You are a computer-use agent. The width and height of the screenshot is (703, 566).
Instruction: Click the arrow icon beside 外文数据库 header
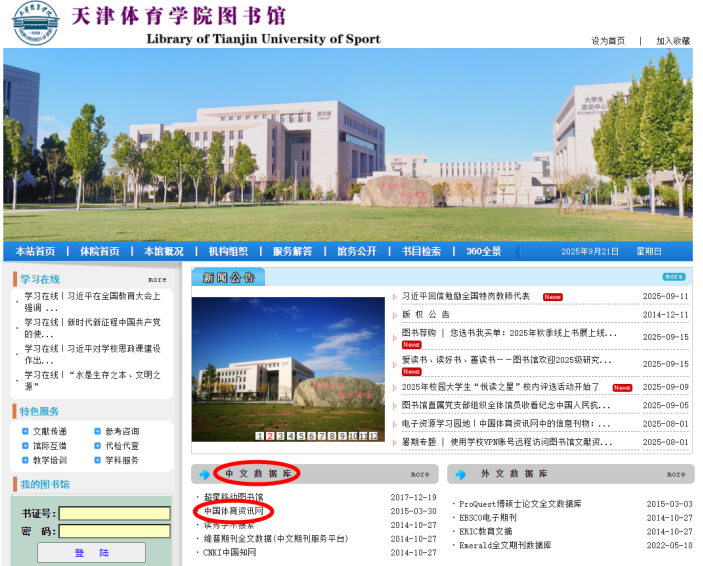click(461, 474)
